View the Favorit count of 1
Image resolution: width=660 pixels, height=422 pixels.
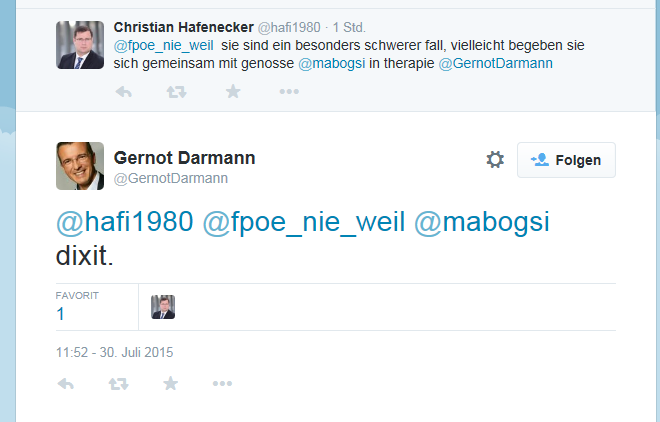point(61,314)
